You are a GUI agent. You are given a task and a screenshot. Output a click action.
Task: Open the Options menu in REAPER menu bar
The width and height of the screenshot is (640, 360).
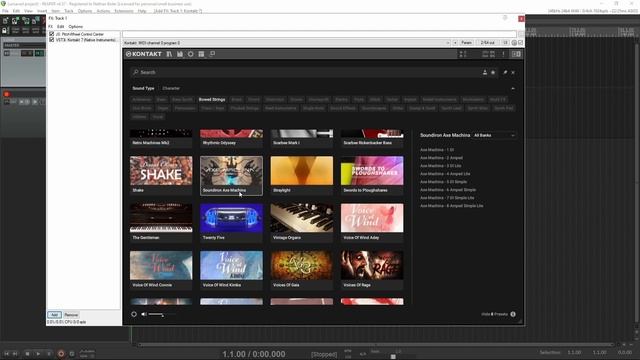coord(85,11)
